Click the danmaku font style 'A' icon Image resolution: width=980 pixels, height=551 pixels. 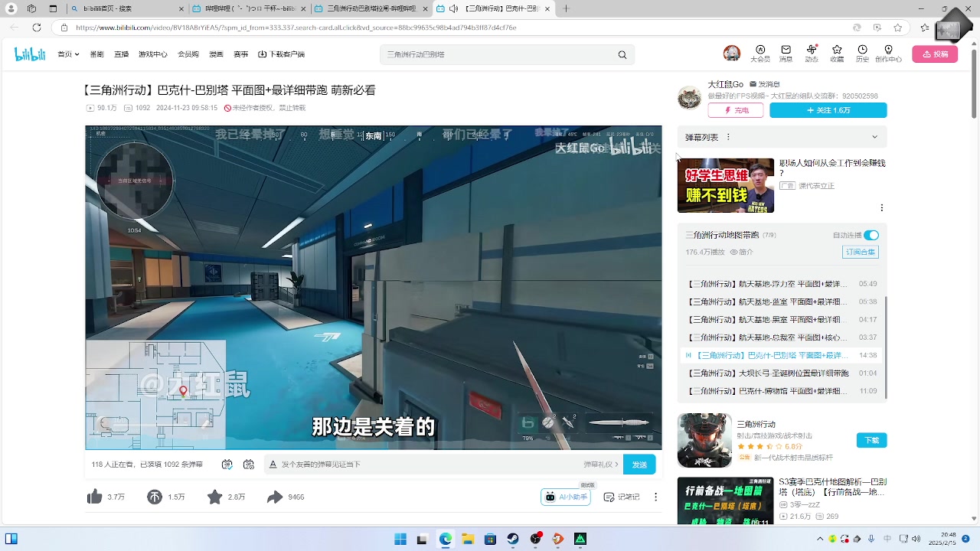coord(273,464)
